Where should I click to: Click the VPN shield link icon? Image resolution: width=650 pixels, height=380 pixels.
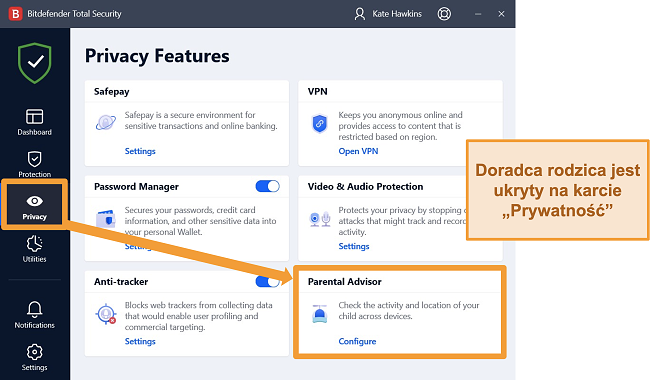tap(320, 123)
